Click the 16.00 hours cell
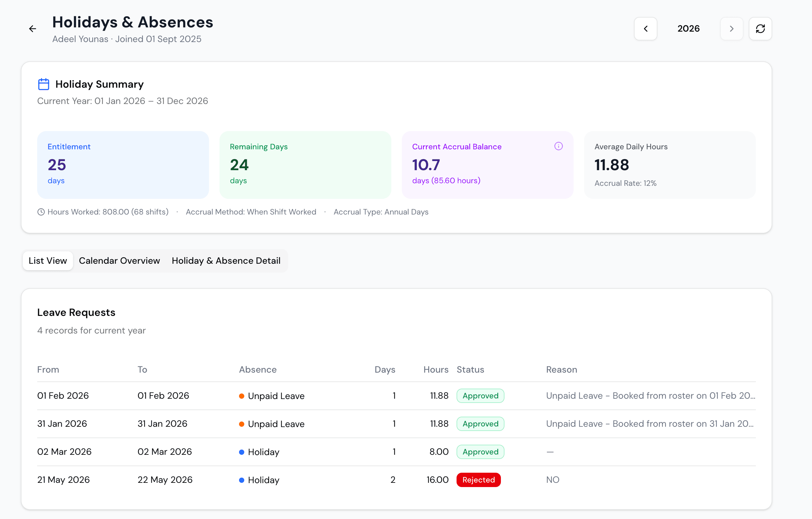The height and width of the screenshot is (519, 812). click(x=437, y=480)
